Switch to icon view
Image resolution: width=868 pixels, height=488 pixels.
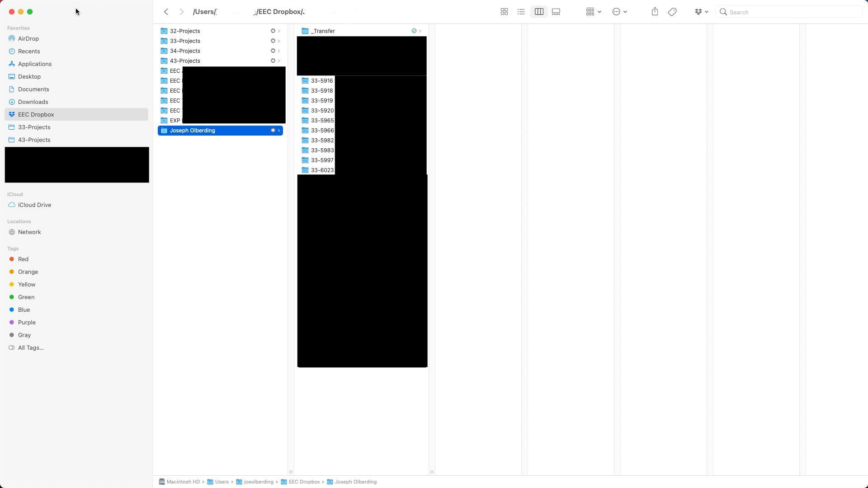coord(504,12)
